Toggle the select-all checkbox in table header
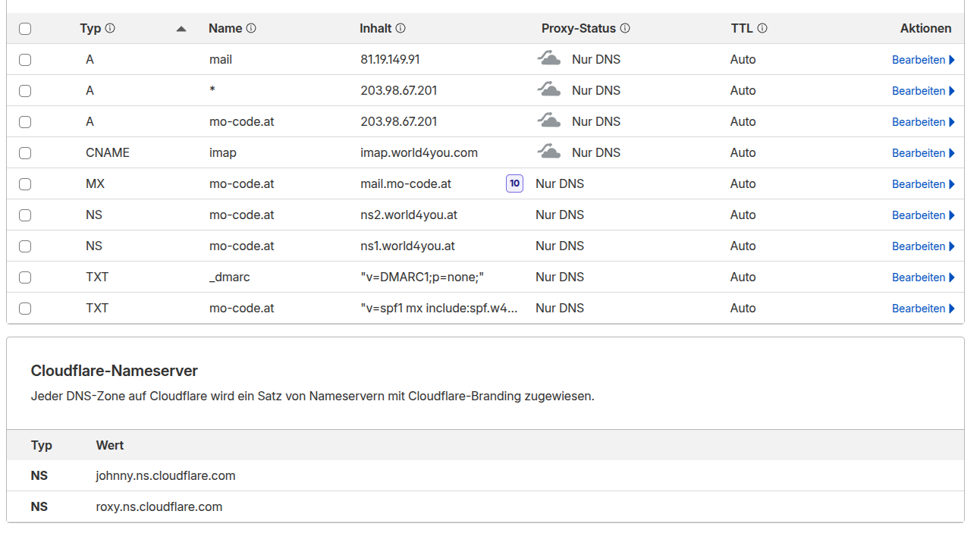The height and width of the screenshot is (536, 980). pos(25,29)
